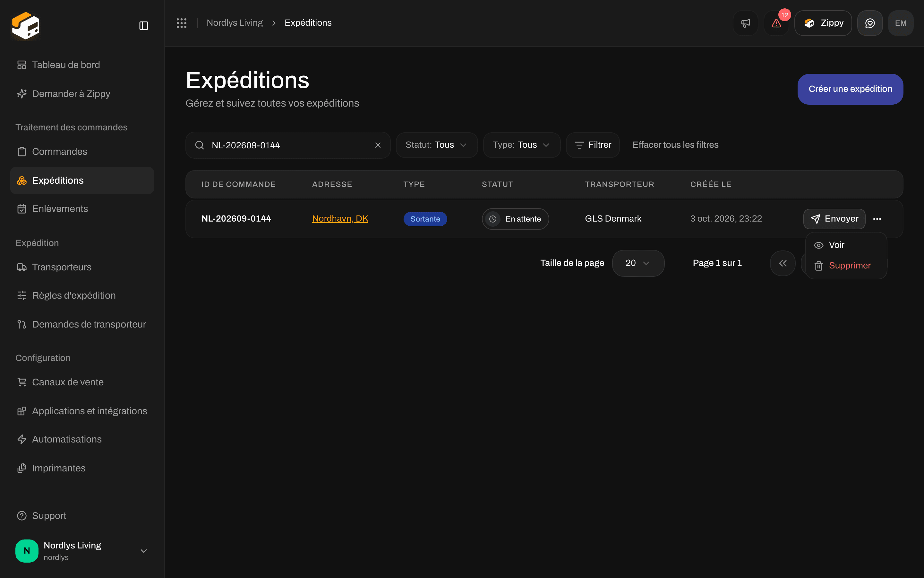This screenshot has width=924, height=578.
Task: Choose Voir in the context menu
Action: click(846, 245)
